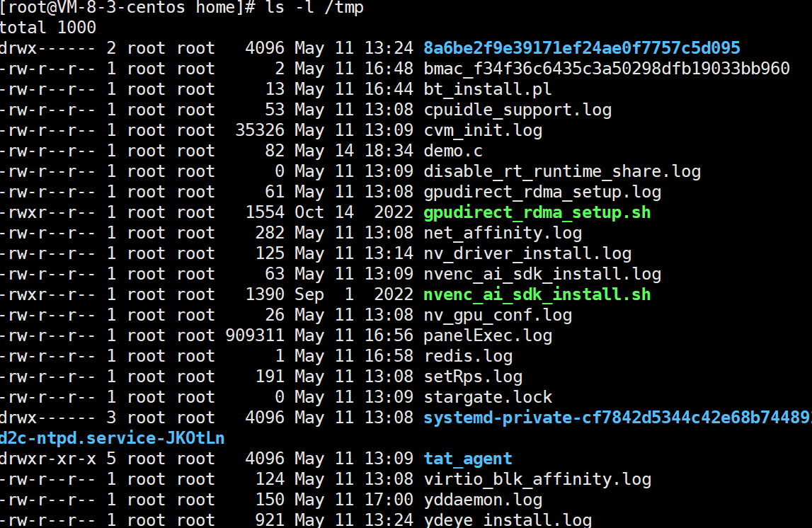This screenshot has width=812, height=528.
Task: Click the green nvenc_ai_sdk_install.sh script name
Action: point(537,294)
